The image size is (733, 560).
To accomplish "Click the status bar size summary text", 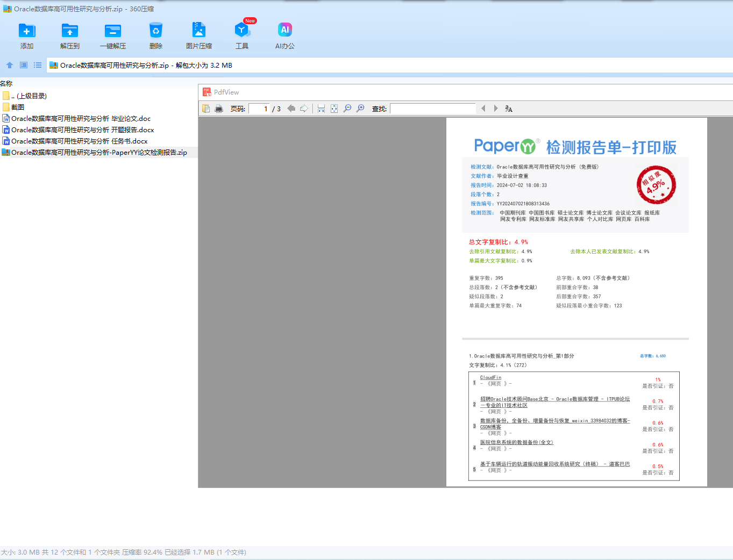I will click(x=124, y=552).
